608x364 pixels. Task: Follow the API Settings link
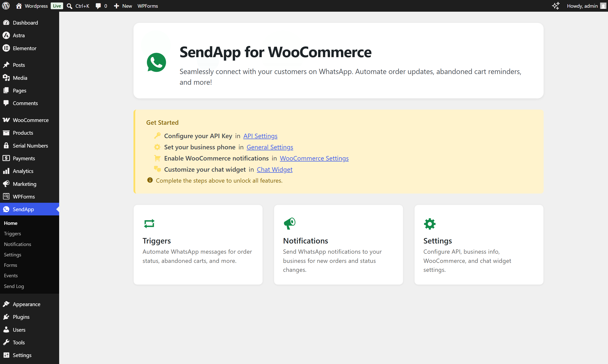[260, 136]
